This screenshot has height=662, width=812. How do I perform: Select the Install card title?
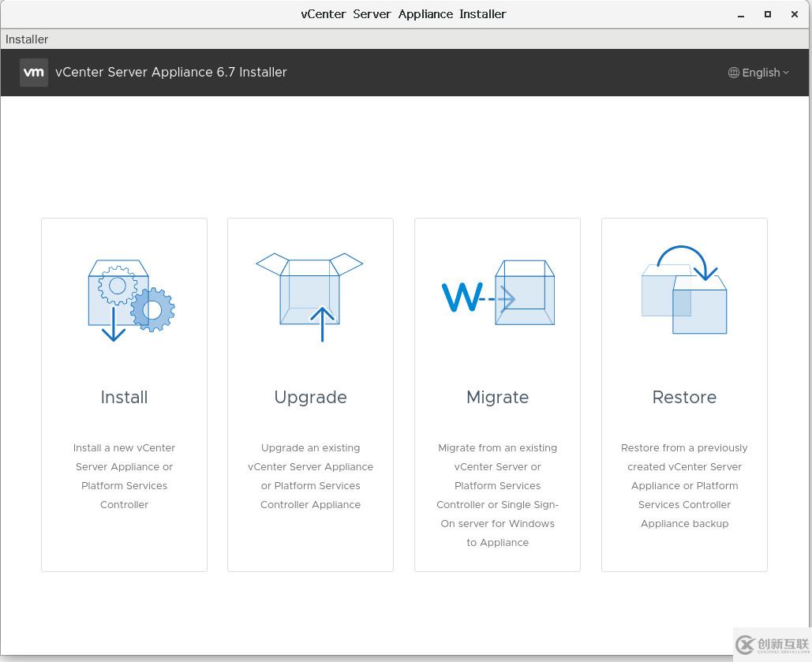[x=125, y=398]
